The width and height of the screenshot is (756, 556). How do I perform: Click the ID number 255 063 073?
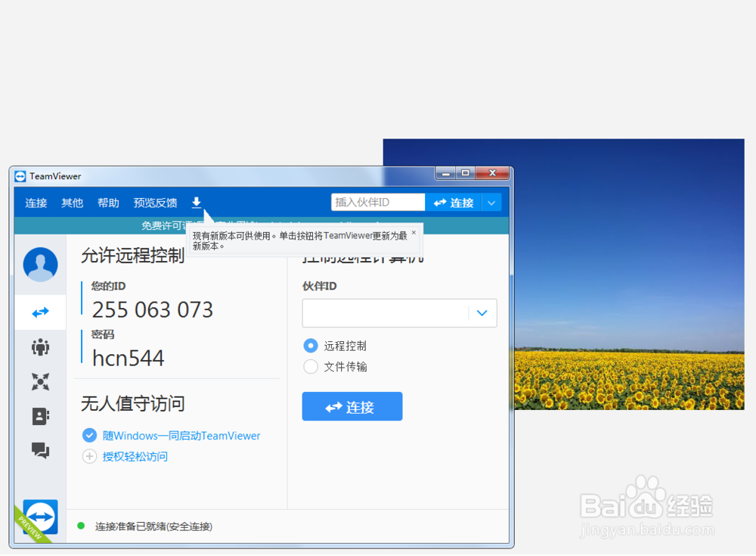click(153, 310)
